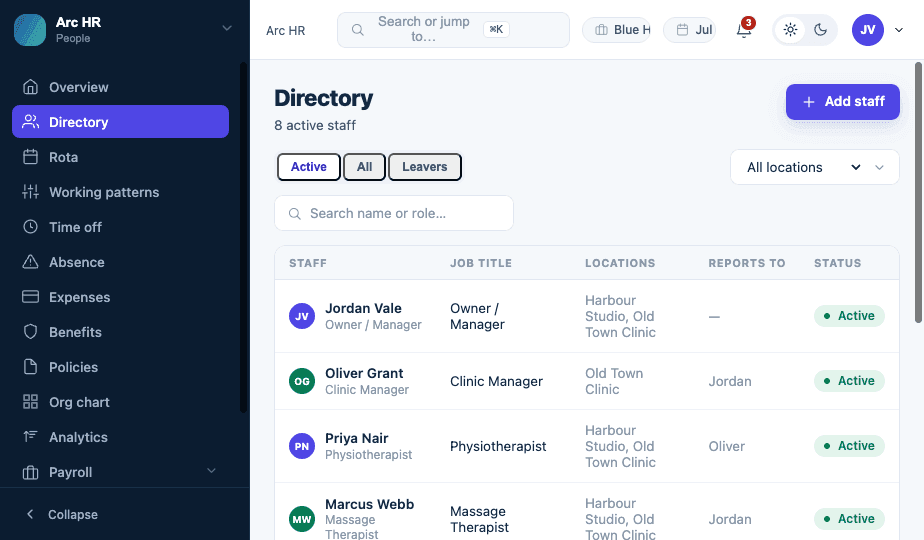924x540 pixels.
Task: Open Org chart in sidebar
Action: pyautogui.click(x=120, y=401)
